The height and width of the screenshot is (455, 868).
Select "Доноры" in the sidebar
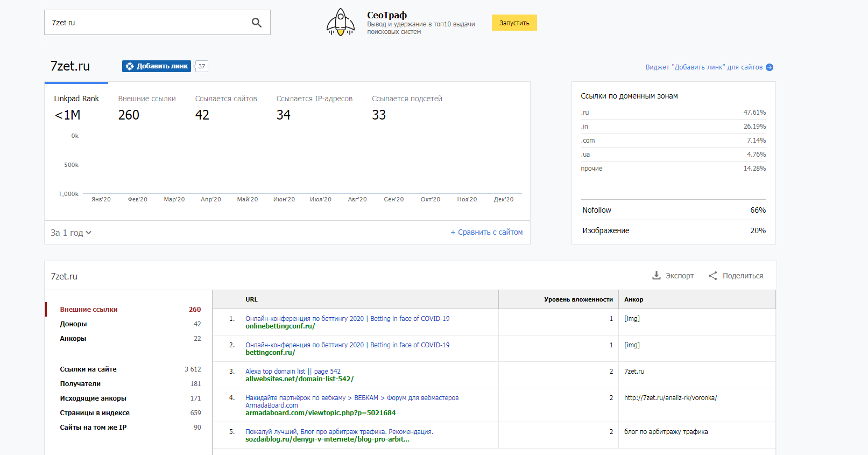(73, 324)
